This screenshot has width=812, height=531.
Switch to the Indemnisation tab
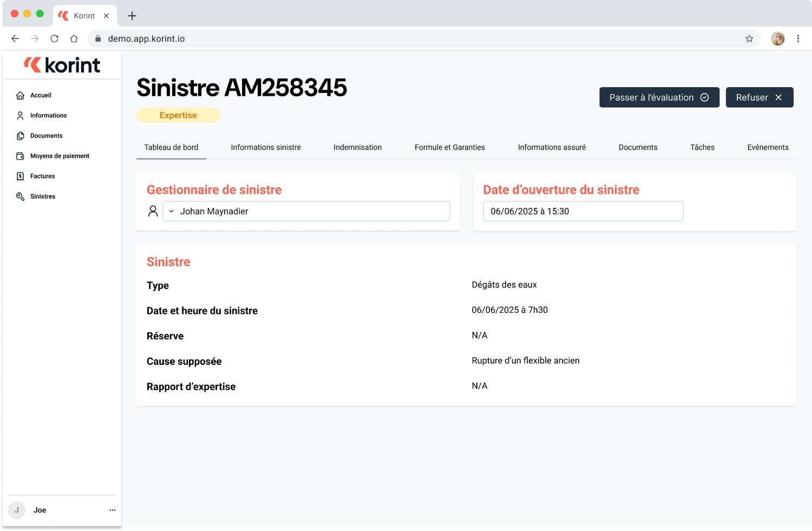click(x=358, y=147)
